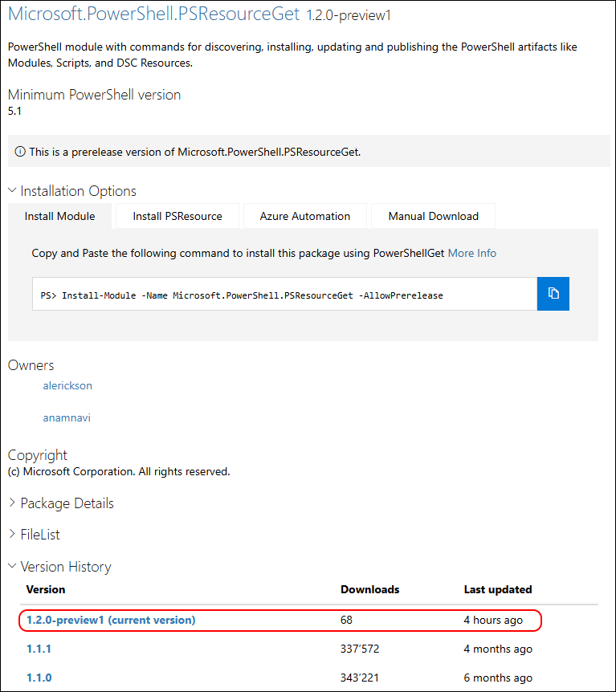Open owner anamnavi's profile
Screen dimensions: 616x692
coord(67,418)
